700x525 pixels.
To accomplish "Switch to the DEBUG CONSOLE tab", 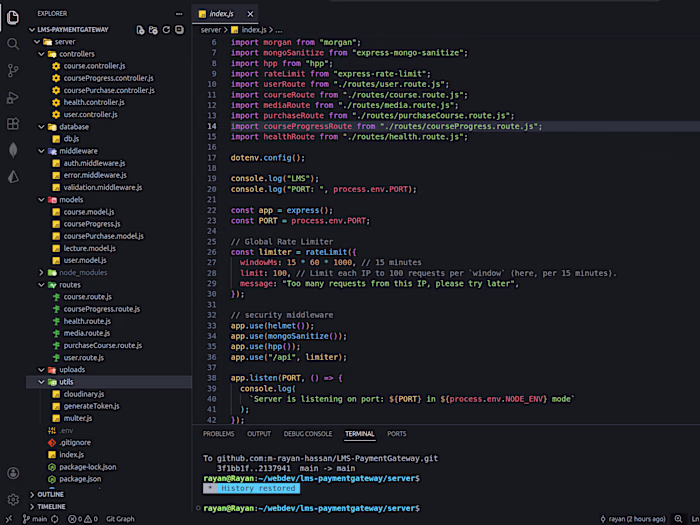I will (308, 434).
